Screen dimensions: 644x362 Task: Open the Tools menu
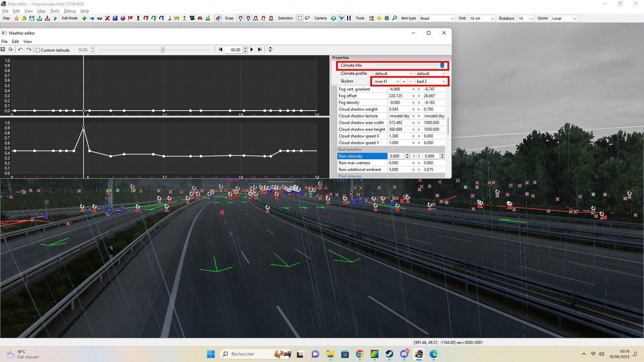55,11
